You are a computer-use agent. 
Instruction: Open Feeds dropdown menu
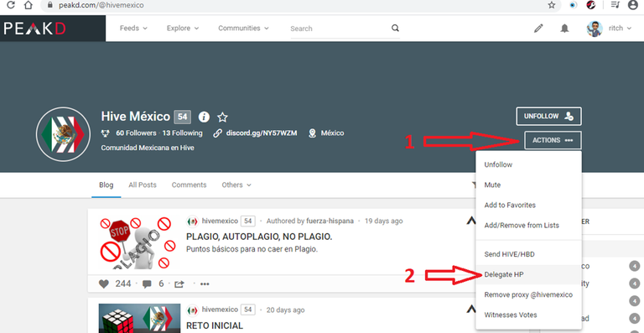pos(133,29)
